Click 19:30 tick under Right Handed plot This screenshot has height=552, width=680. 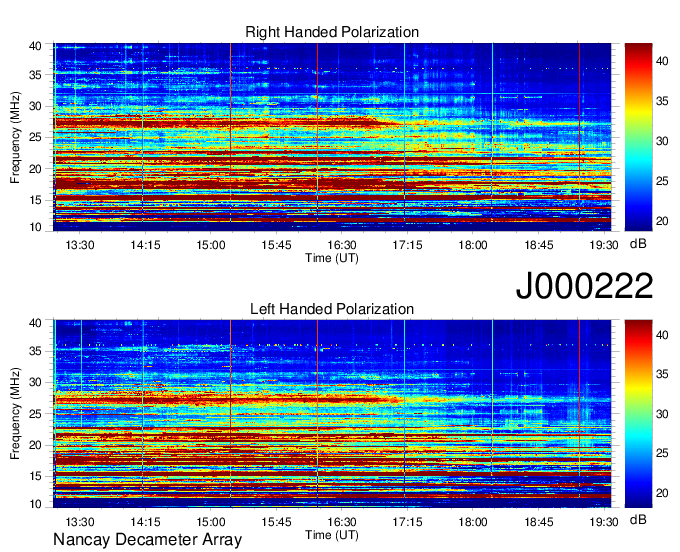(604, 245)
